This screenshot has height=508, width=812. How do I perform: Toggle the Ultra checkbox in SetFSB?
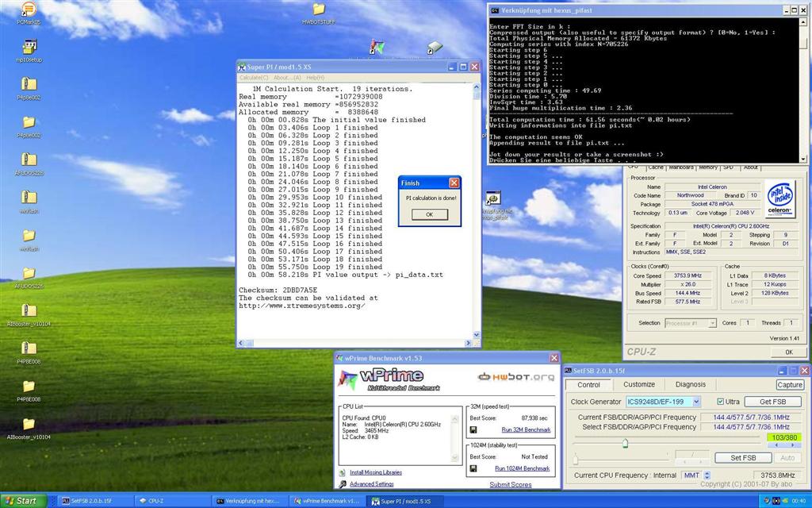(x=720, y=402)
